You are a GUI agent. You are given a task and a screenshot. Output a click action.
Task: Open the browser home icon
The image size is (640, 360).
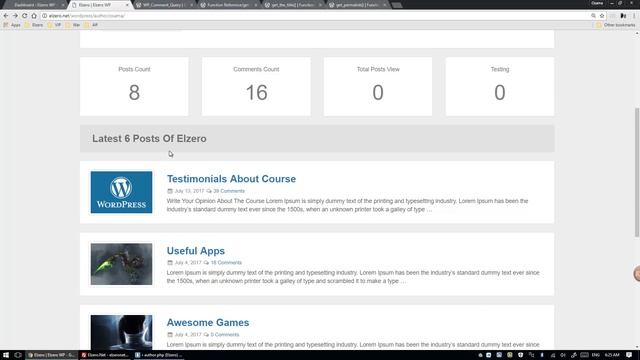(34, 16)
